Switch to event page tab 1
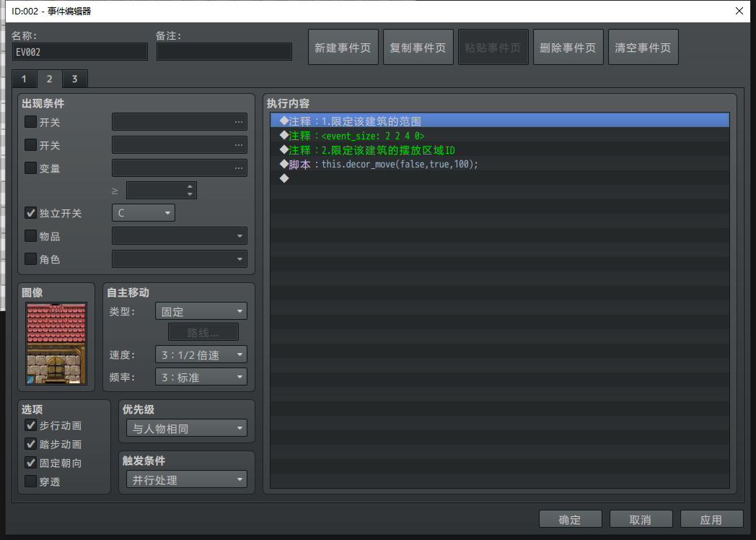This screenshot has width=756, height=540. pyautogui.click(x=24, y=79)
